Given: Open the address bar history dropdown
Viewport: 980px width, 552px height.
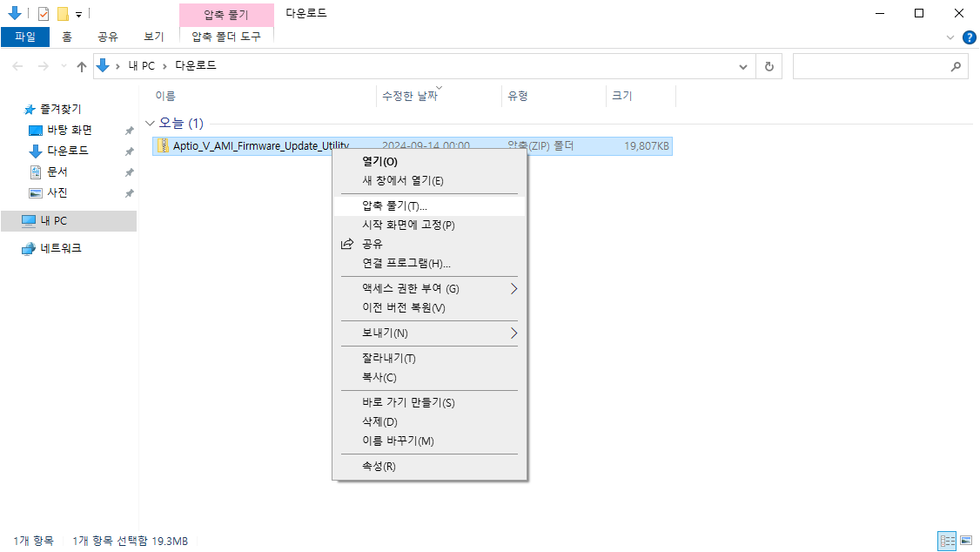Looking at the screenshot, I should point(742,65).
